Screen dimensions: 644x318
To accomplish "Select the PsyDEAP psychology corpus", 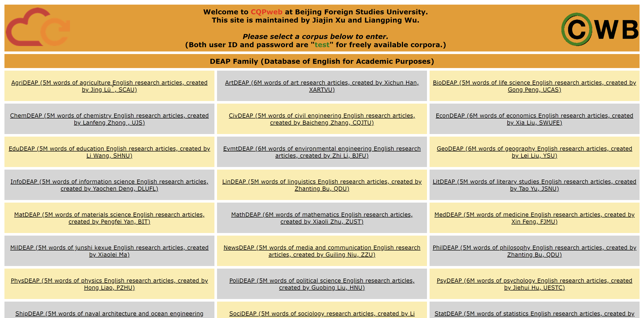I will pyautogui.click(x=534, y=281).
